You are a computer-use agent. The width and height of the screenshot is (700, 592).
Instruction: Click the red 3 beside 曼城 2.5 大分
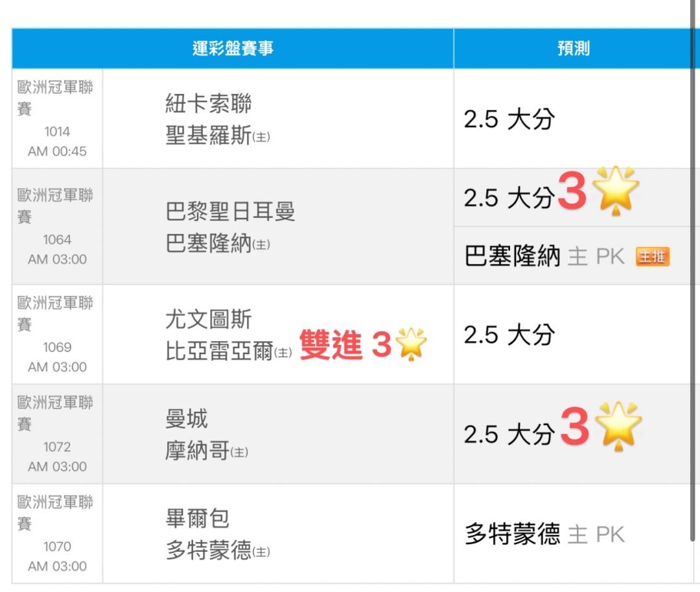[x=574, y=428]
